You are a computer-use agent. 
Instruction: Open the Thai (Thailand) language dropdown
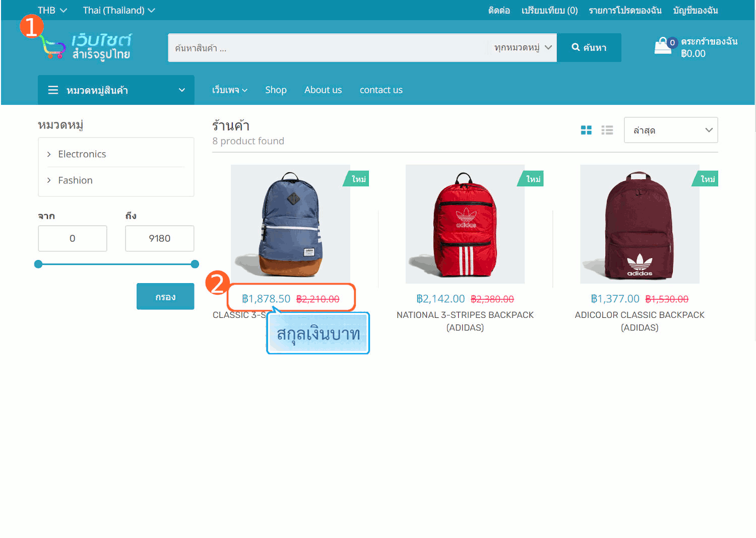[119, 10]
